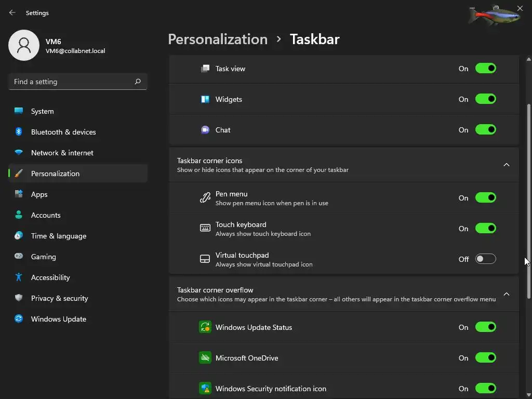This screenshot has height=399, width=532.
Task: Click the Bluetooth & devices icon
Action: 19,132
